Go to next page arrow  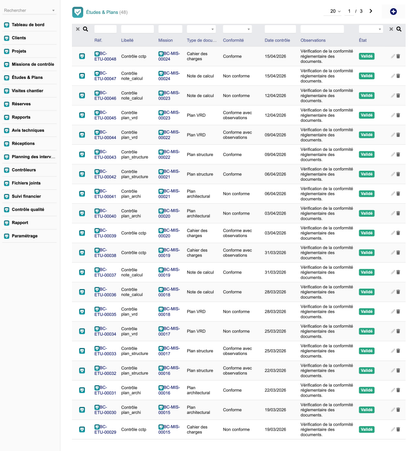point(371,11)
